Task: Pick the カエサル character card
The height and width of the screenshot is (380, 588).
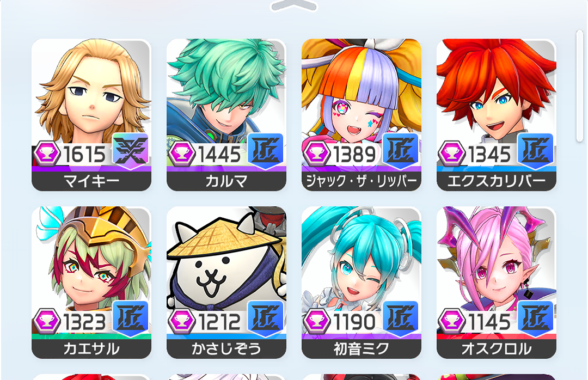Action: coord(91,283)
